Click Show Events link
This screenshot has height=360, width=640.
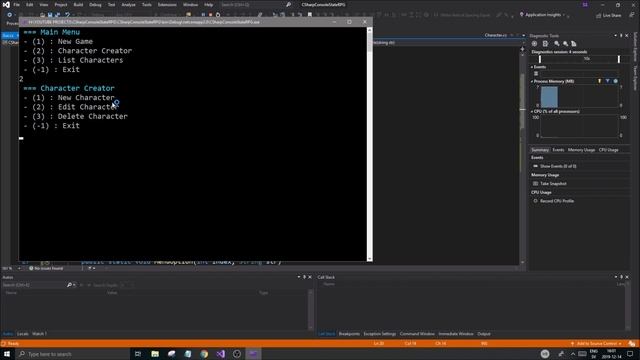click(x=558, y=166)
